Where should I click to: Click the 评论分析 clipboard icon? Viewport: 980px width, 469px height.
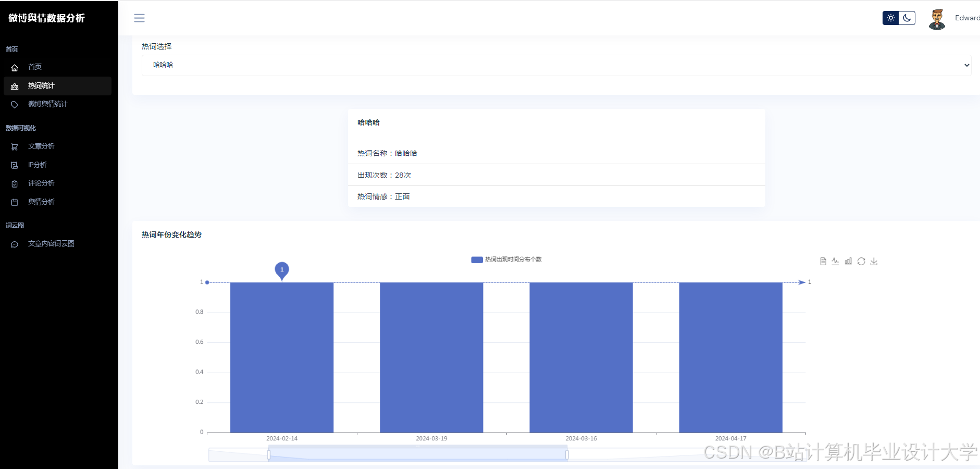(x=15, y=183)
